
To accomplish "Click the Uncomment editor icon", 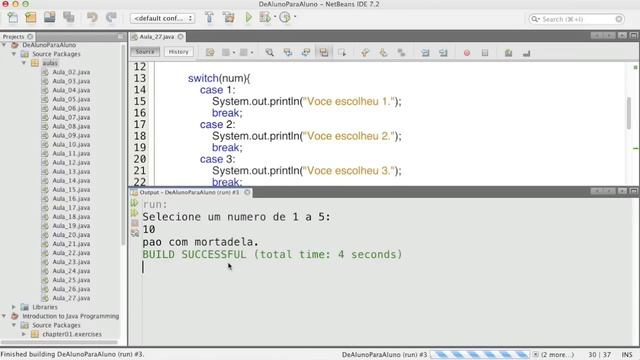I will coord(527,53).
